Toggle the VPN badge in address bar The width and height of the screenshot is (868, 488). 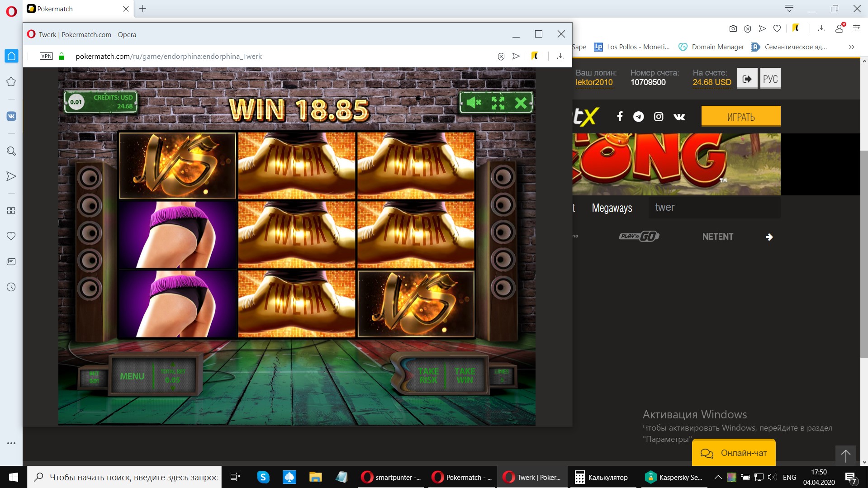(46, 56)
